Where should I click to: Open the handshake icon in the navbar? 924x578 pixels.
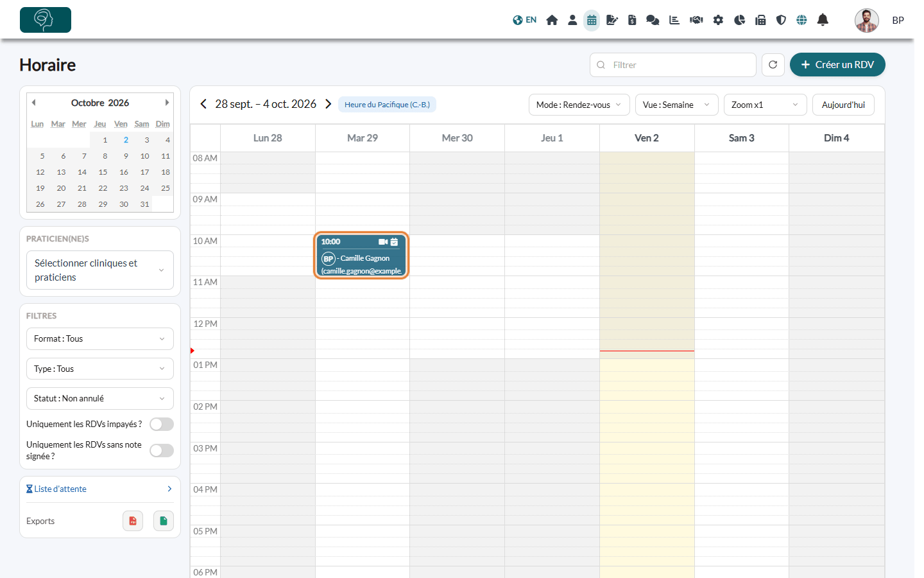(x=696, y=20)
